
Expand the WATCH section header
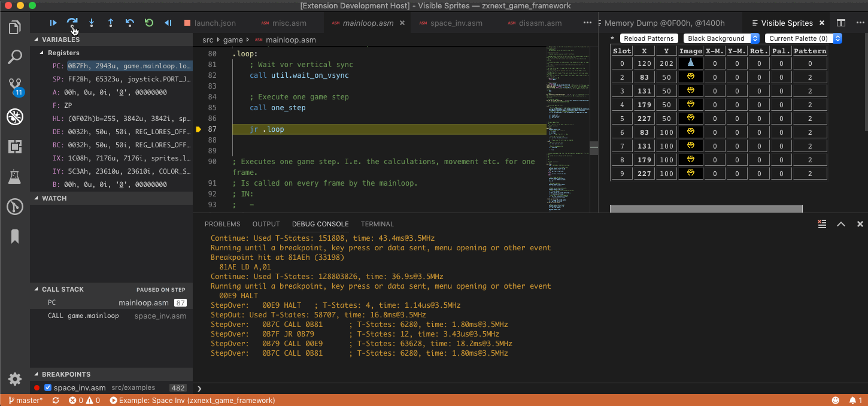[54, 198]
